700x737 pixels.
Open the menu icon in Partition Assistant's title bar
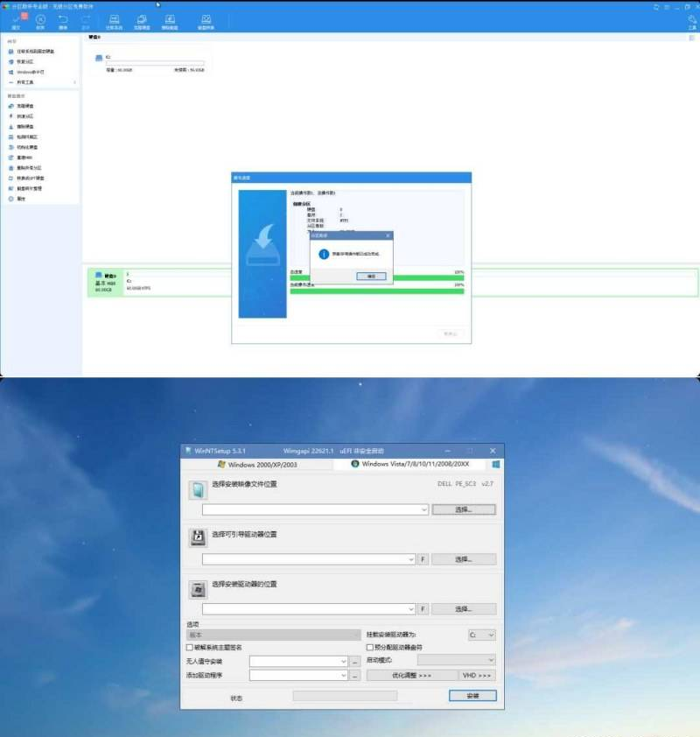tap(667, 7)
